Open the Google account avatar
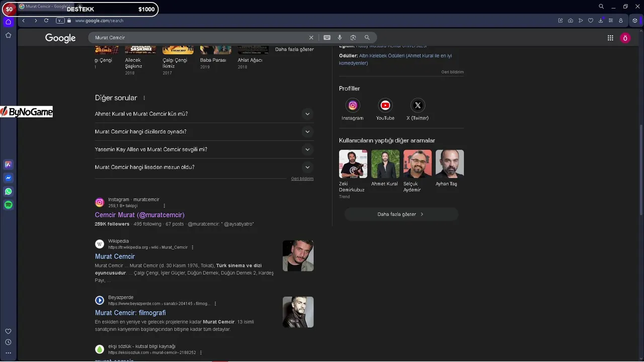This screenshot has height=362, width=644. pos(625,38)
